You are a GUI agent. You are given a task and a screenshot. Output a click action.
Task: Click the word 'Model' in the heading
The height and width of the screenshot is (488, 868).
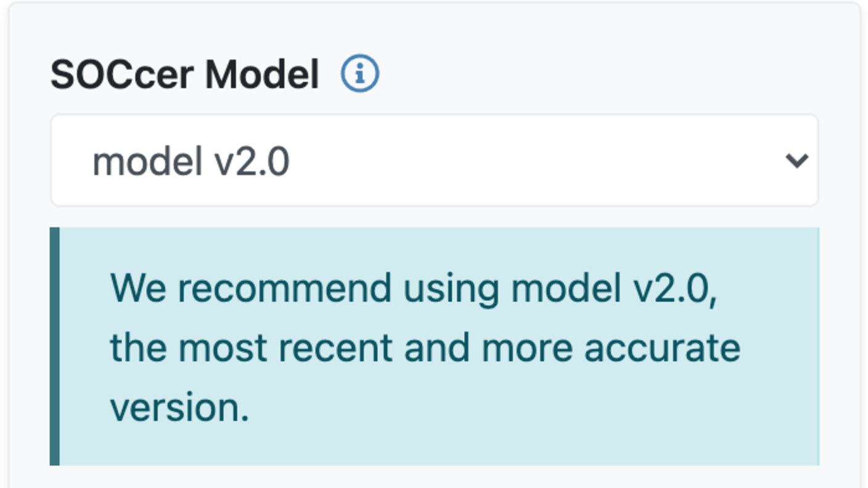tap(262, 75)
